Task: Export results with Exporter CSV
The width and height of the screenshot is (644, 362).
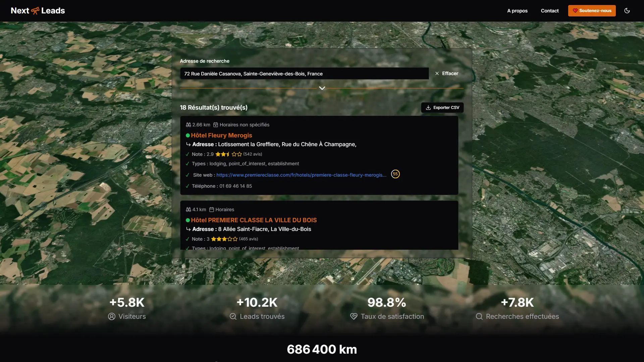Action: [442, 108]
